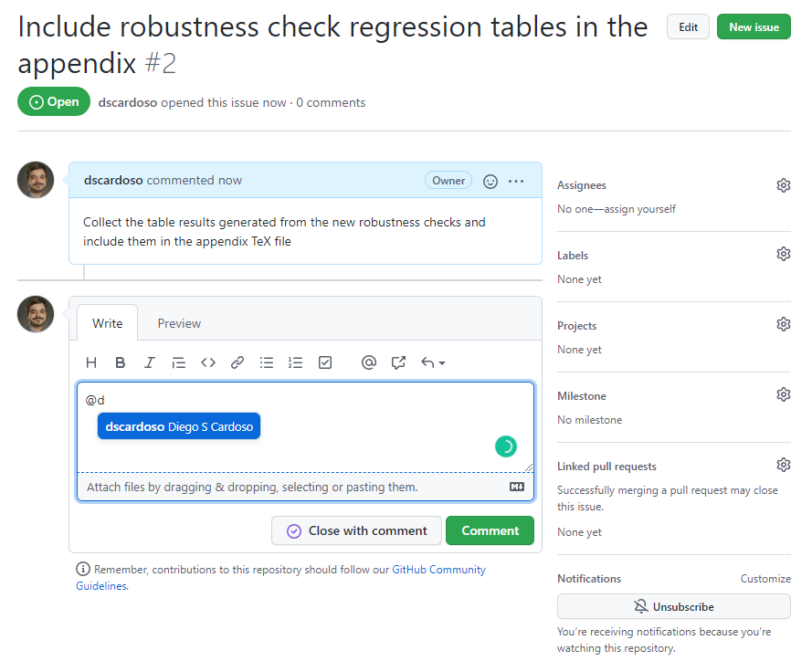Viewport: 812px width, 661px height.
Task: Select the dscardoso mention suggestion
Action: [x=179, y=426]
